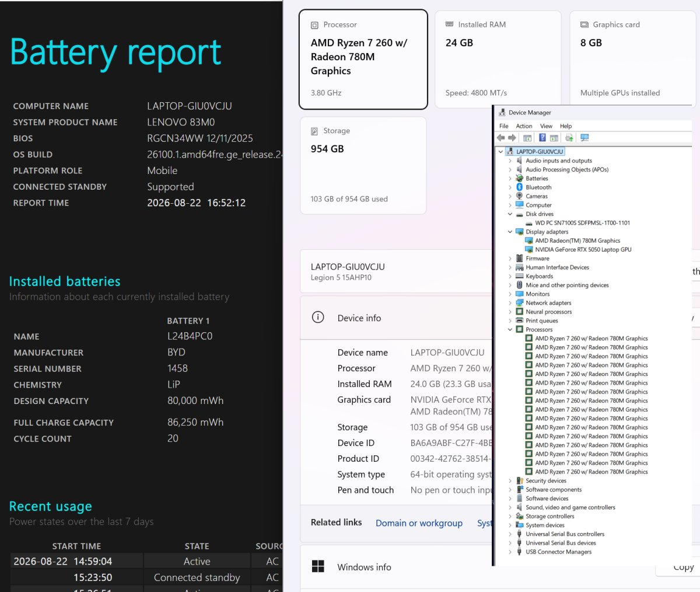The image size is (700, 592).
Task: Select AMD Radeon(TM) 780M Graphics under Display adapters
Action: tap(577, 241)
